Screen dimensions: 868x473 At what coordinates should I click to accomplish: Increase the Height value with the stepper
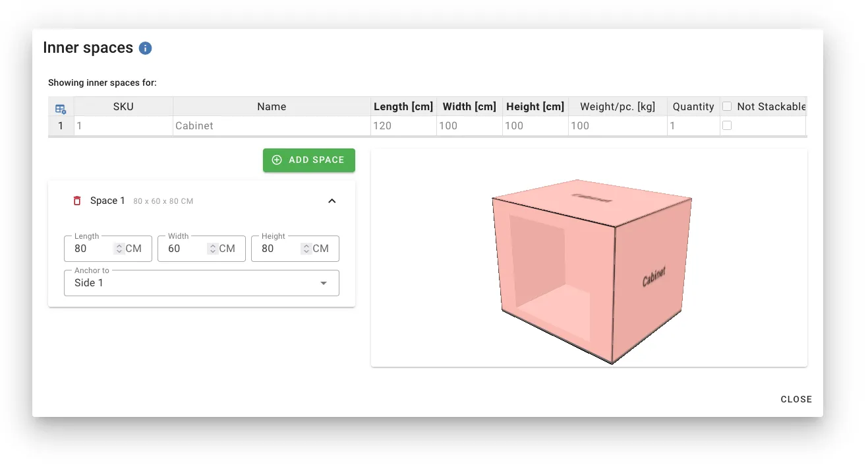(305, 245)
